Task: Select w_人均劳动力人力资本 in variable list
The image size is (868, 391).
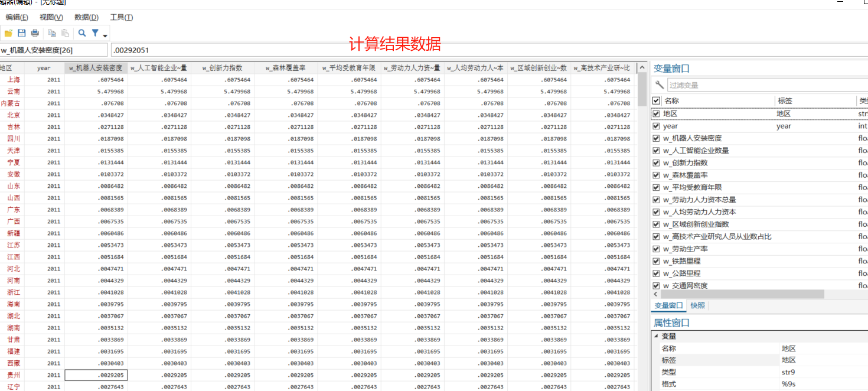Action: 699,212
